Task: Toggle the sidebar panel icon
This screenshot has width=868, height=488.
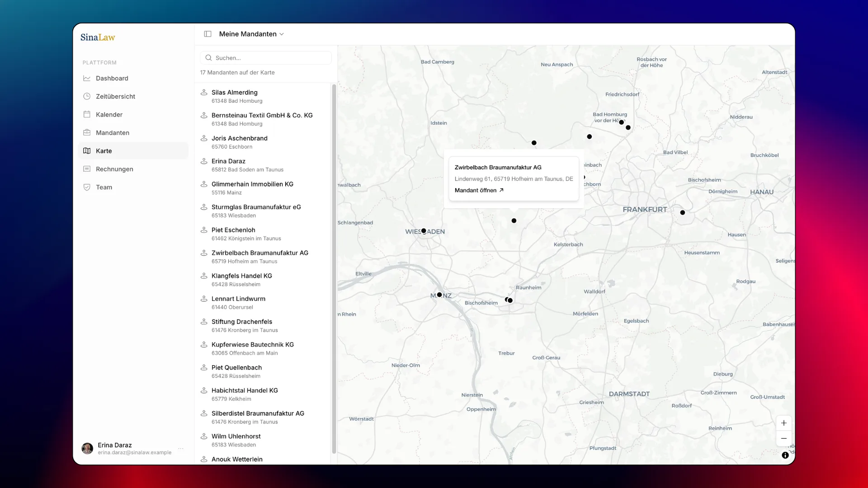Action: 208,34
